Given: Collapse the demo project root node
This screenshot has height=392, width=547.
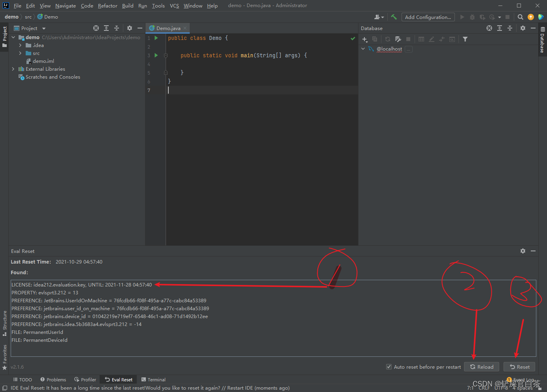Looking at the screenshot, I should 13,37.
